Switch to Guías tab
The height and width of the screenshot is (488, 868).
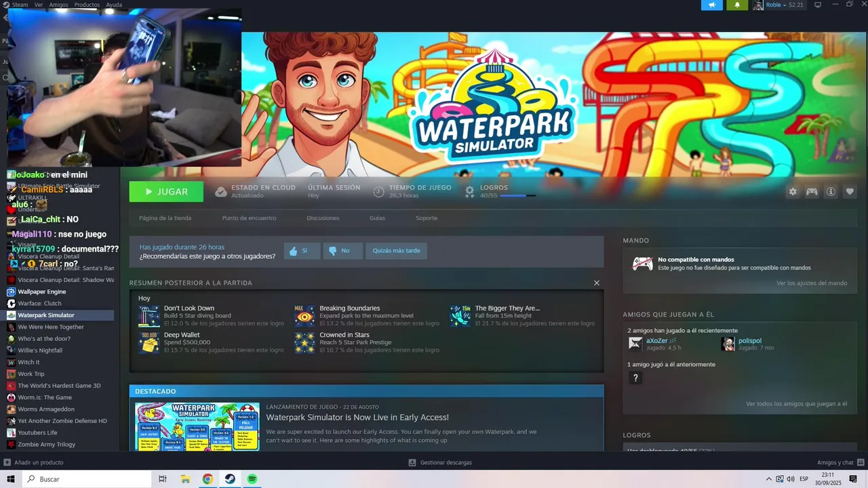tap(377, 218)
